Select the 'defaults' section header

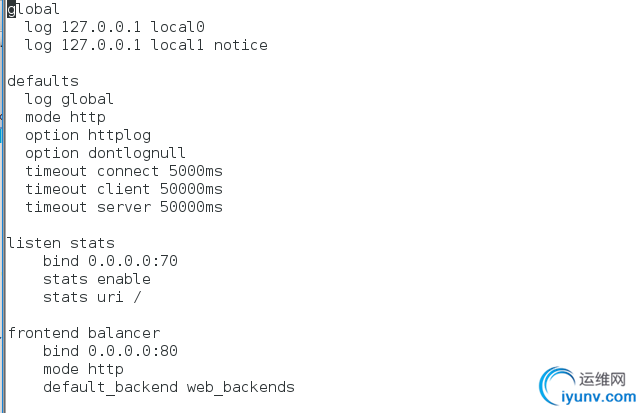pos(43,81)
